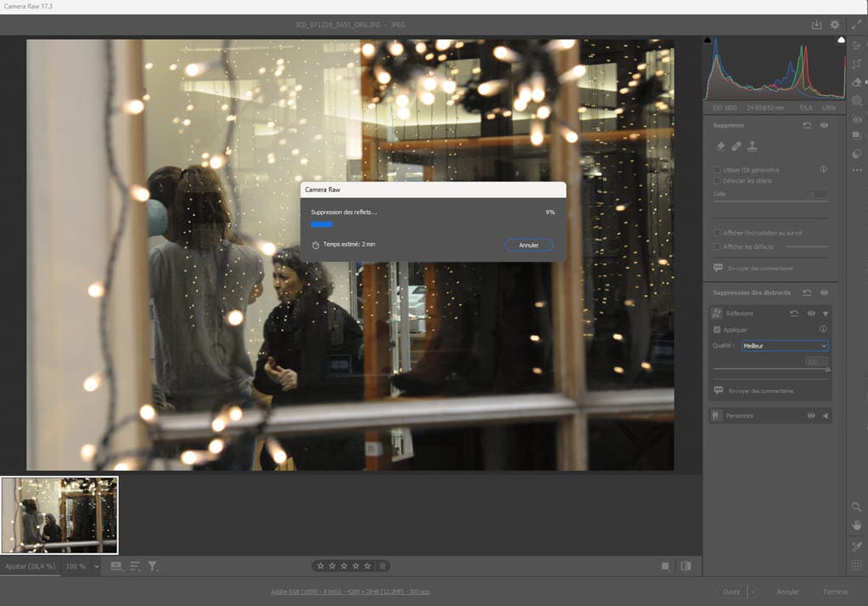Open the sort options icon

point(134,566)
